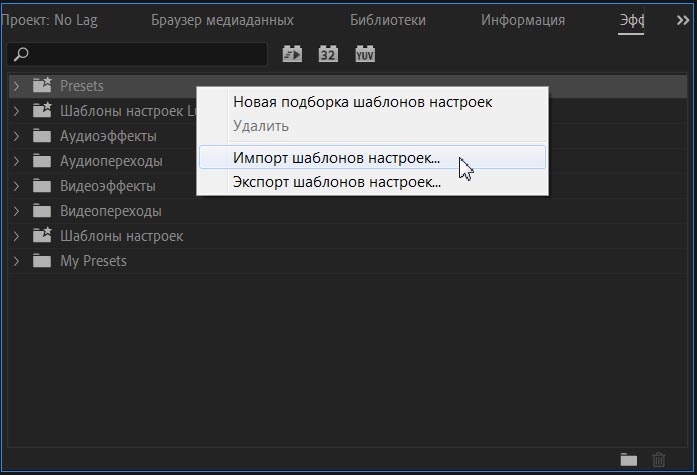Select the Шаблоны настроек label
This screenshot has width=697, height=475.
tap(121, 236)
